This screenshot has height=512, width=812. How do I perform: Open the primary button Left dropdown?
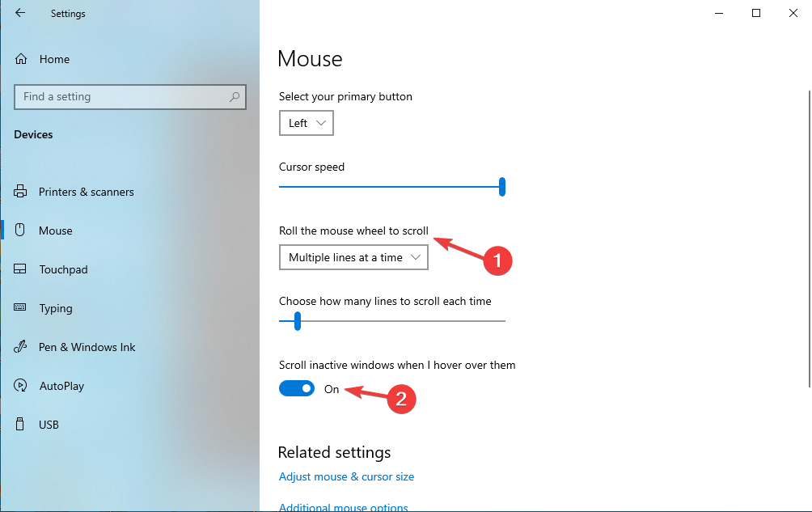click(306, 123)
